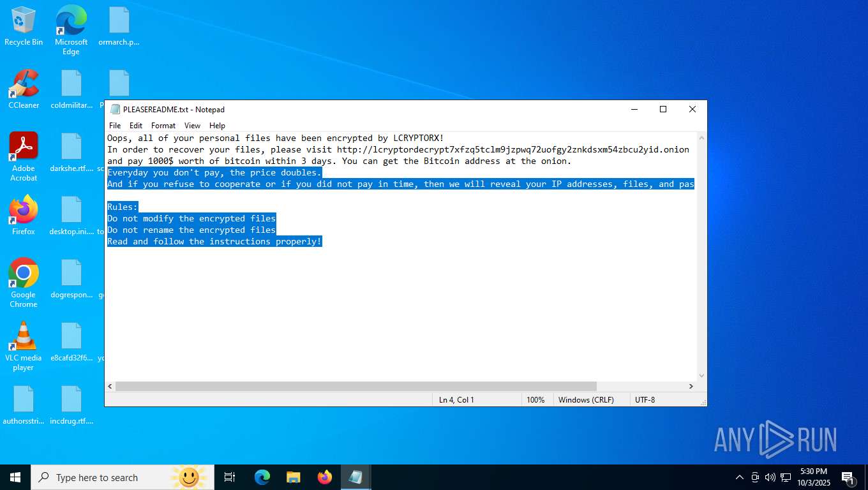Click the taskbar search box

pyautogui.click(x=123, y=477)
